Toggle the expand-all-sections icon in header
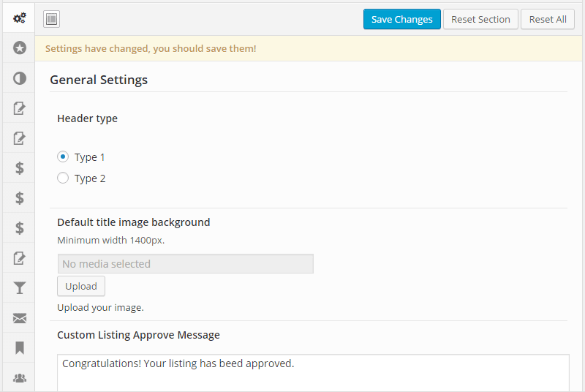 click(51, 19)
